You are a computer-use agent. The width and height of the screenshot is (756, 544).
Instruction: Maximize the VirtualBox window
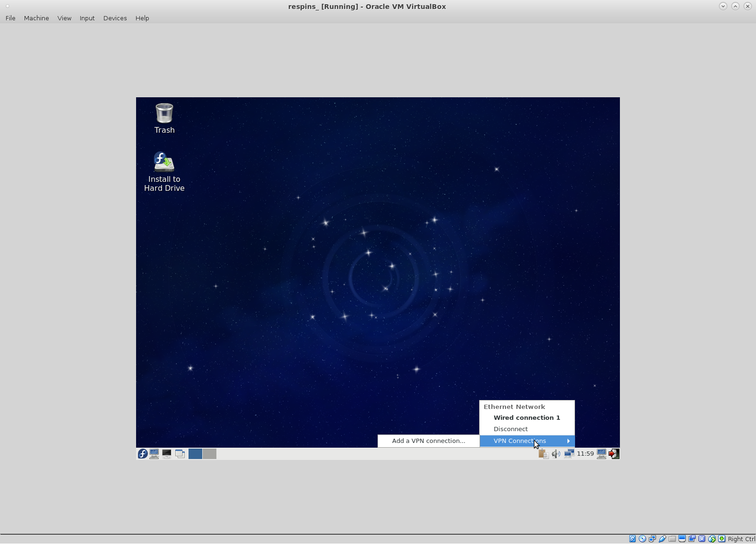pyautogui.click(x=735, y=6)
